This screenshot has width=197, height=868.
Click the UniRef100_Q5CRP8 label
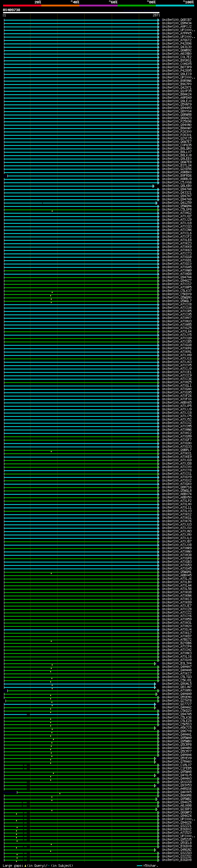coord(177,744)
